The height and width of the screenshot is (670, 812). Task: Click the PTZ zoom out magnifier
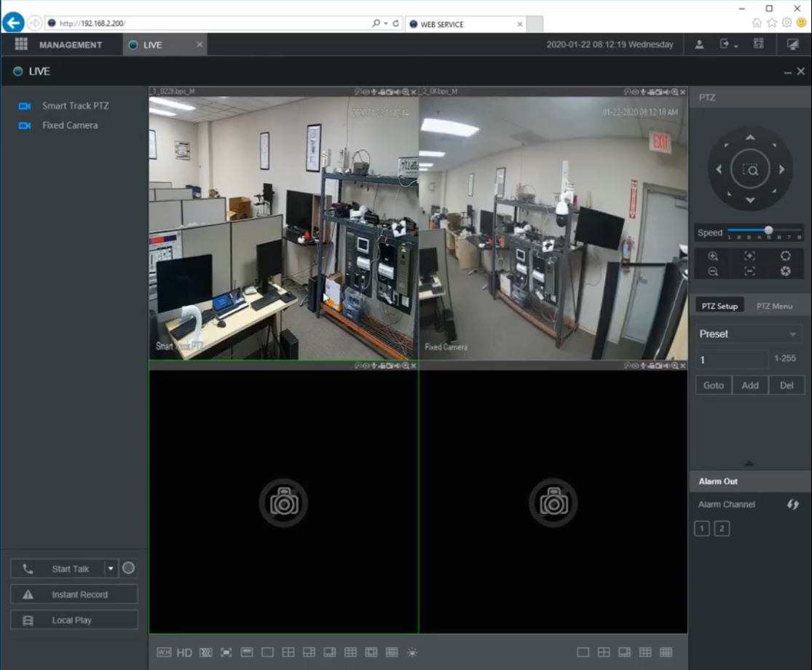[x=713, y=271]
